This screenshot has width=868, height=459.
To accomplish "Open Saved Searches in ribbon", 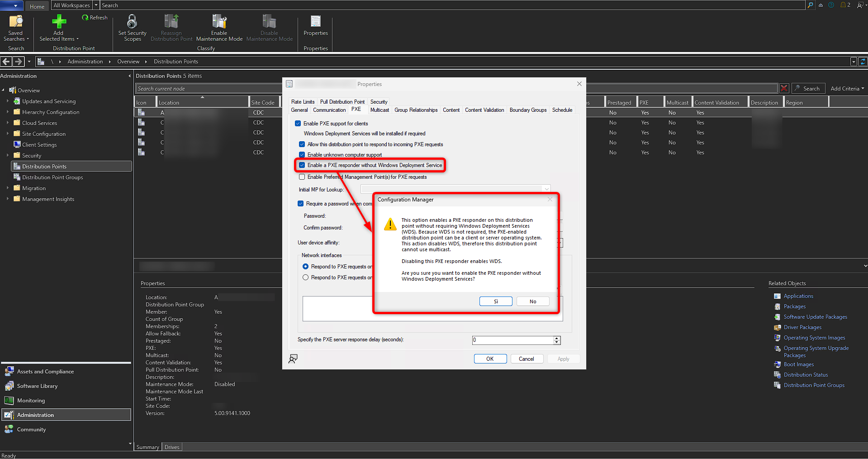I will pyautogui.click(x=16, y=28).
